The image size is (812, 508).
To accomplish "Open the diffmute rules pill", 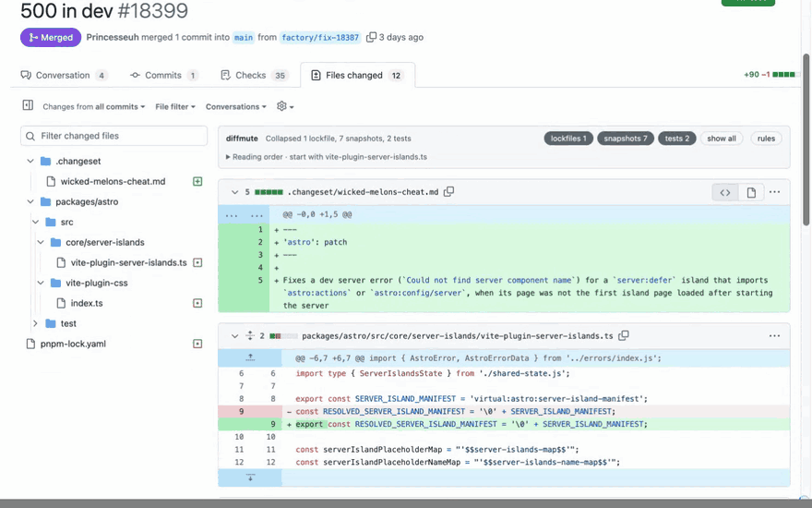I will click(x=766, y=139).
